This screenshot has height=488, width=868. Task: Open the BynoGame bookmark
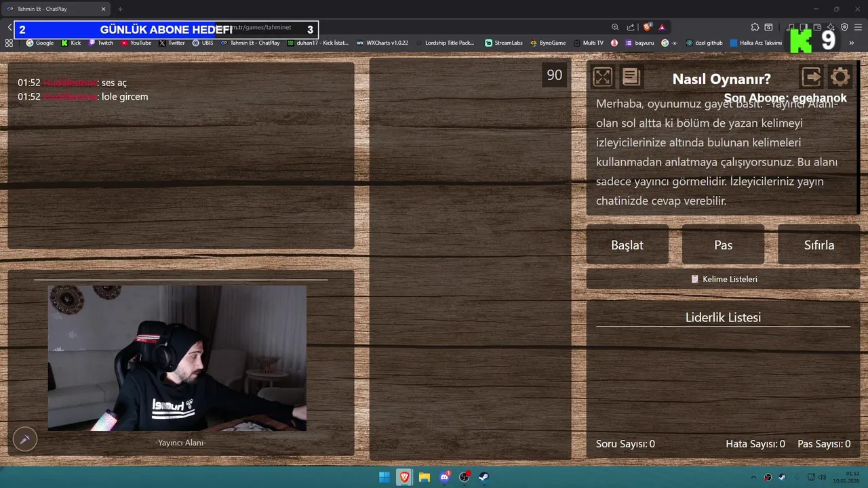pos(548,43)
